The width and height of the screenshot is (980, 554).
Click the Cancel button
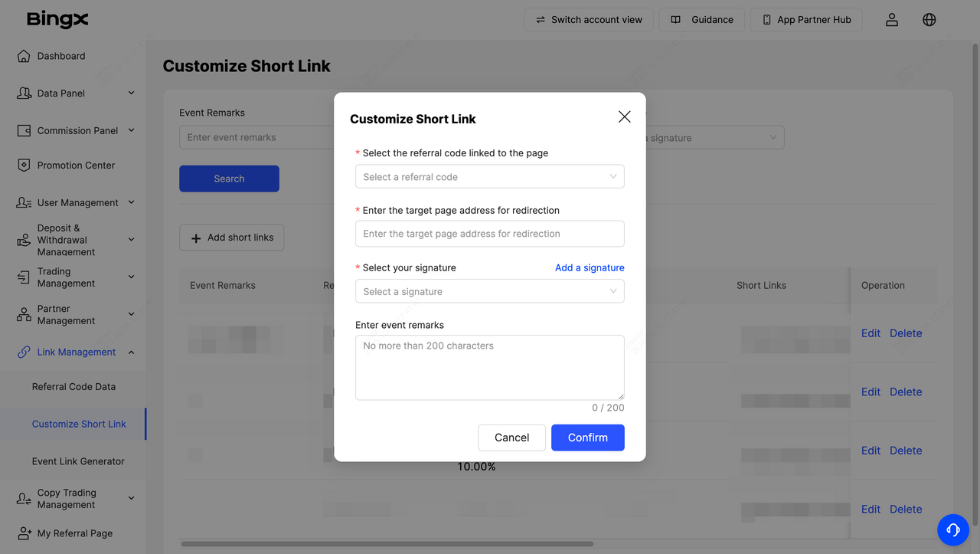(511, 438)
